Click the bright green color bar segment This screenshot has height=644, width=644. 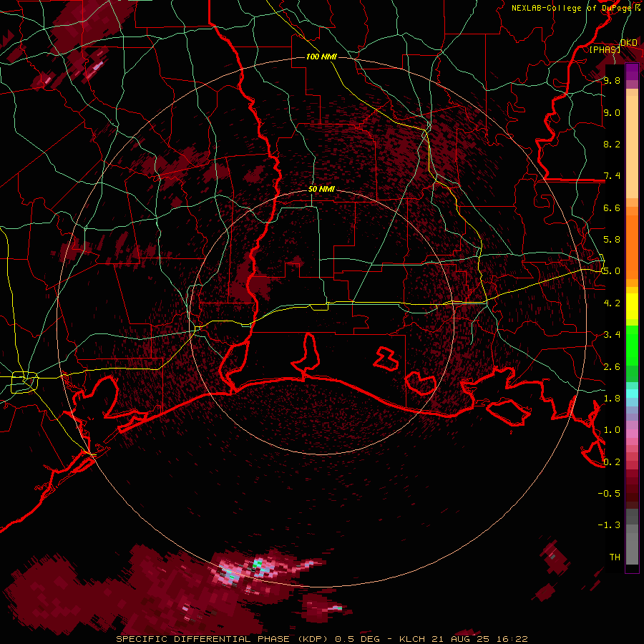[632, 347]
